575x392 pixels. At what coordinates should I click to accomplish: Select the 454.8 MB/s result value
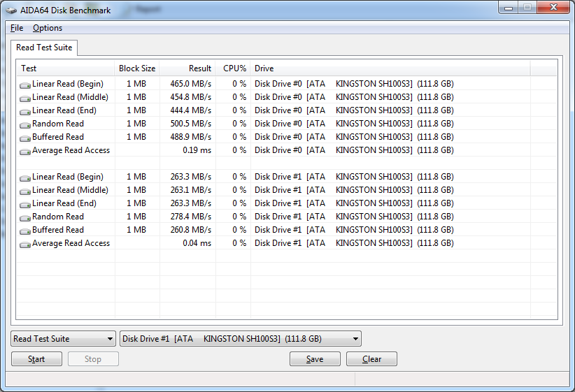(191, 97)
